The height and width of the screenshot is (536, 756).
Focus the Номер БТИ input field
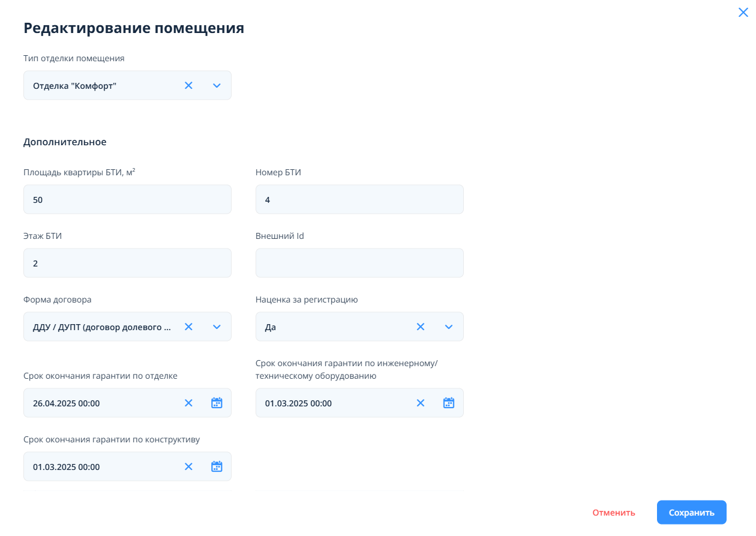359,200
